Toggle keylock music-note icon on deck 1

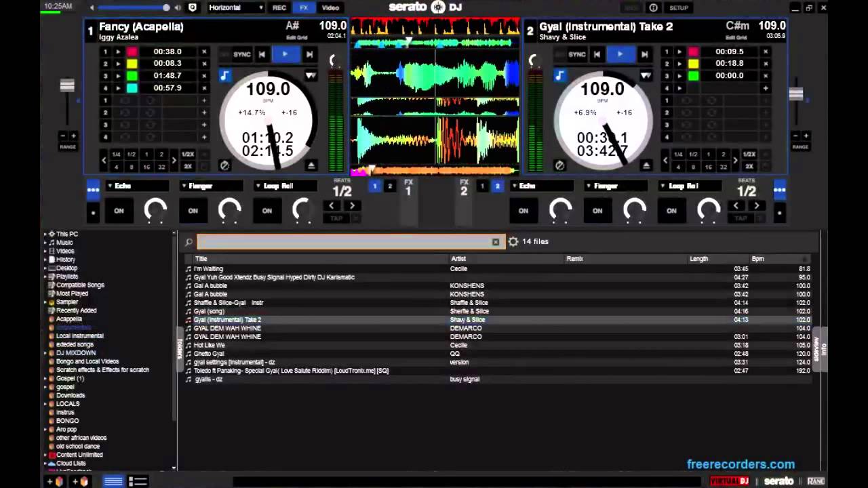coord(225,76)
